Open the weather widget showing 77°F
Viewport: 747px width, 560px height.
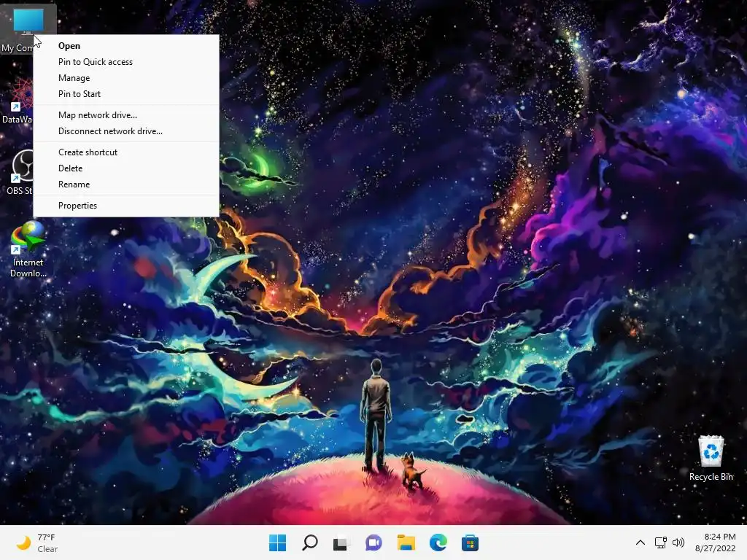coord(37,542)
